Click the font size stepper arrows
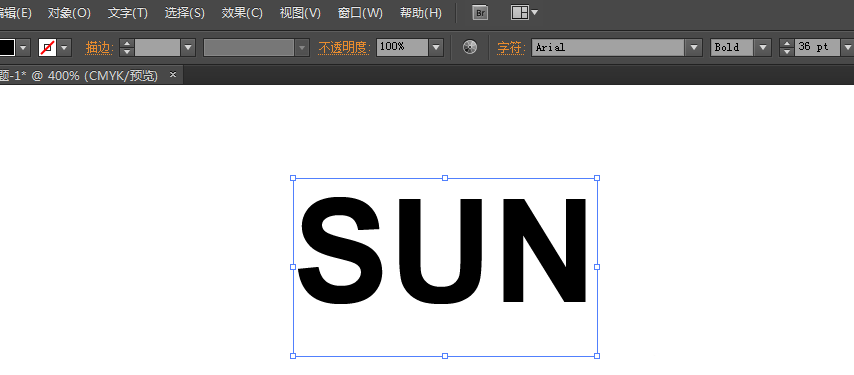The image size is (854, 375). click(x=787, y=48)
